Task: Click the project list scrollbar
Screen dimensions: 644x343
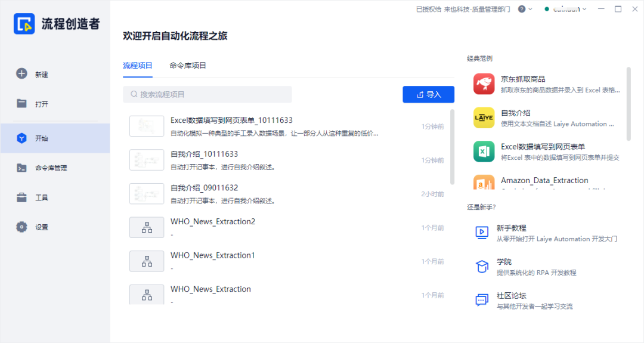Action: 452,147
